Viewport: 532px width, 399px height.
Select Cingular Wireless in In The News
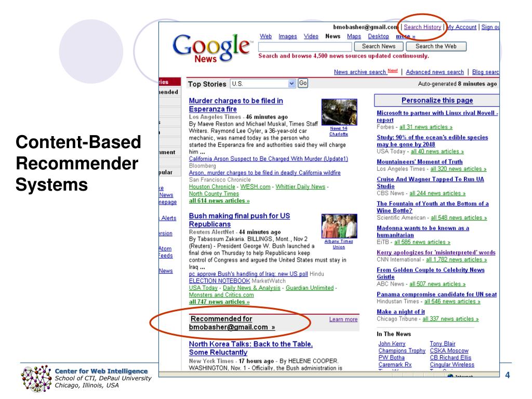tap(452, 364)
